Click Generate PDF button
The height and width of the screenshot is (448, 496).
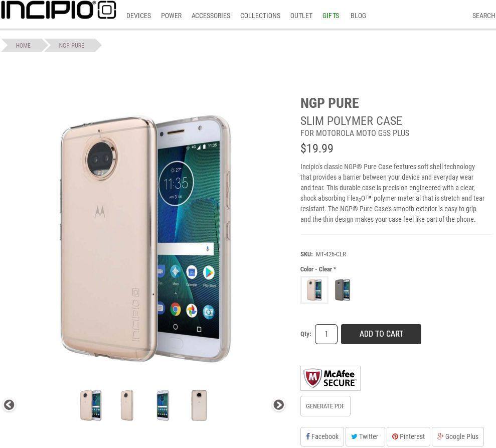point(325,406)
